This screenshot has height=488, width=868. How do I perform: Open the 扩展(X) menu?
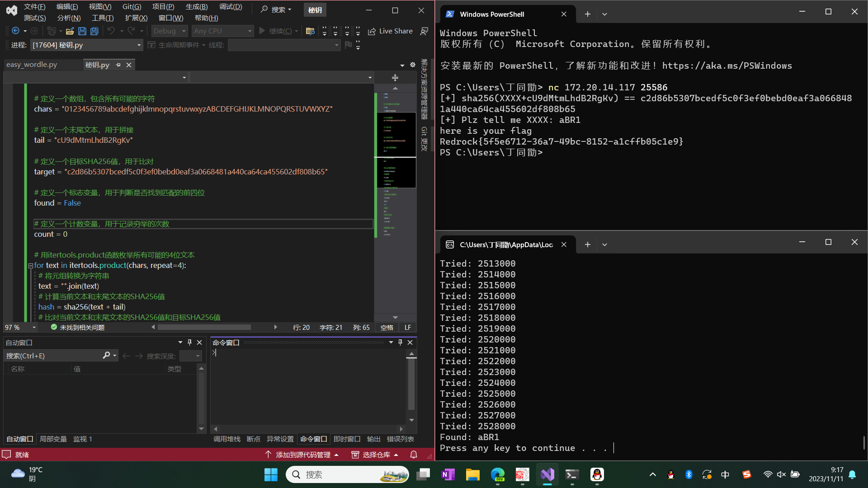[136, 18]
